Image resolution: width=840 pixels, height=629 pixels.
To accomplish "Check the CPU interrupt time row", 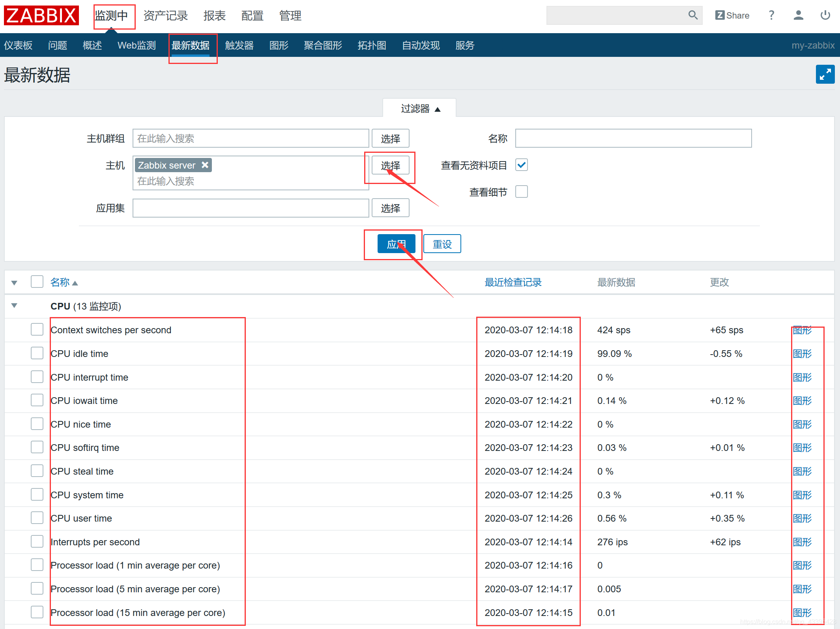I will click(37, 377).
